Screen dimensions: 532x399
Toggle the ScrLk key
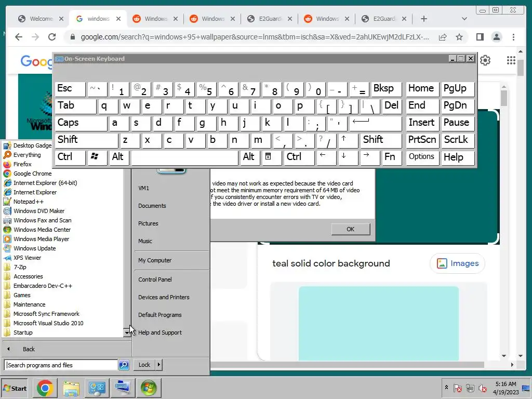458,140
